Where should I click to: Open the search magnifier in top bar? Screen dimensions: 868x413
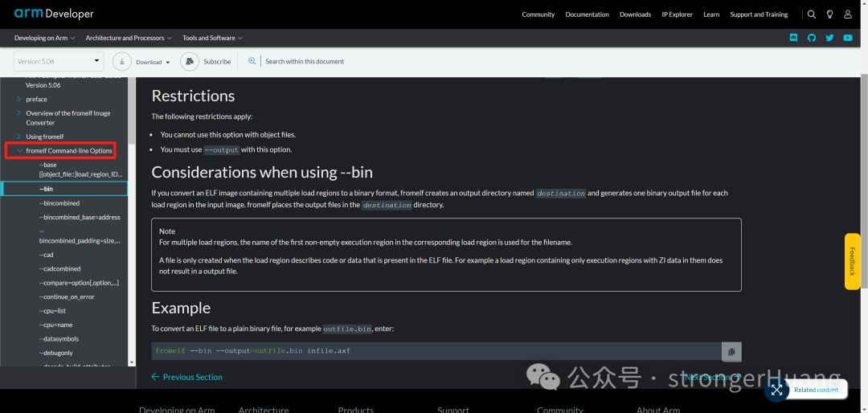[x=812, y=14]
